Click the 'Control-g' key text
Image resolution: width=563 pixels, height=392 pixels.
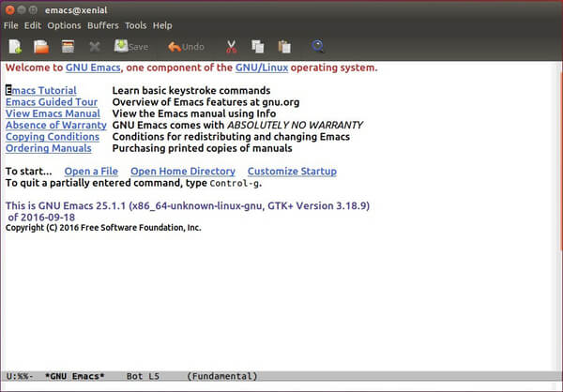point(235,184)
